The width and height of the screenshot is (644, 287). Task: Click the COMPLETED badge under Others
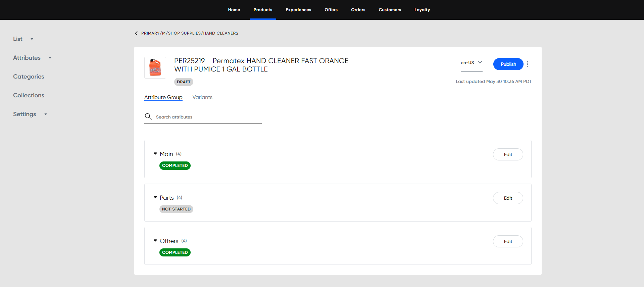(x=175, y=252)
